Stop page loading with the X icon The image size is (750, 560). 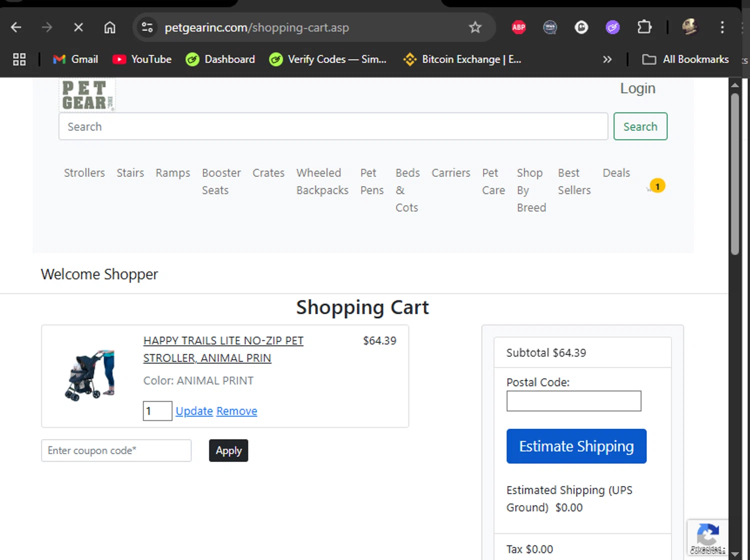[78, 27]
